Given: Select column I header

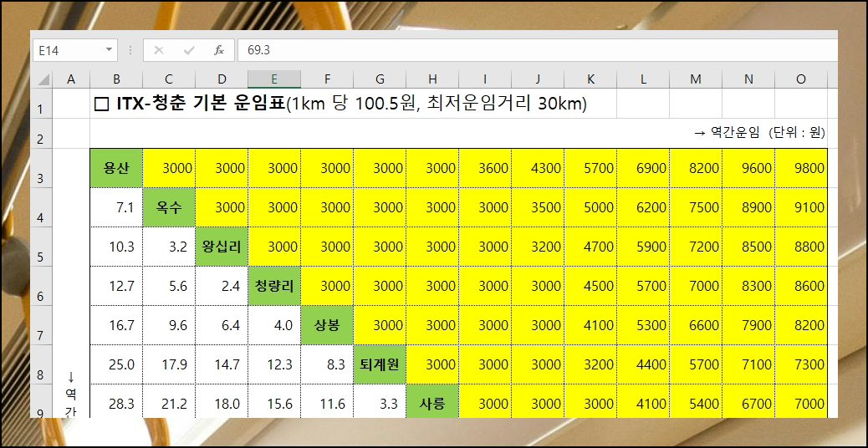Looking at the screenshot, I should (485, 79).
